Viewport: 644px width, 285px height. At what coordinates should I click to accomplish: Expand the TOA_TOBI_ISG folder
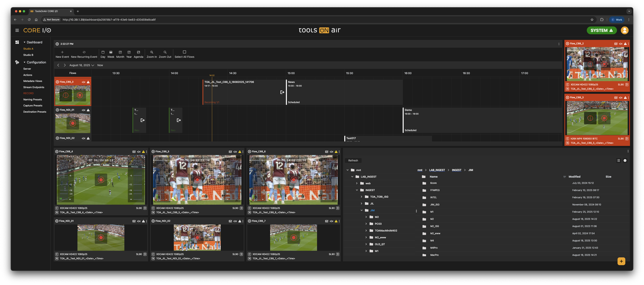tap(361, 197)
